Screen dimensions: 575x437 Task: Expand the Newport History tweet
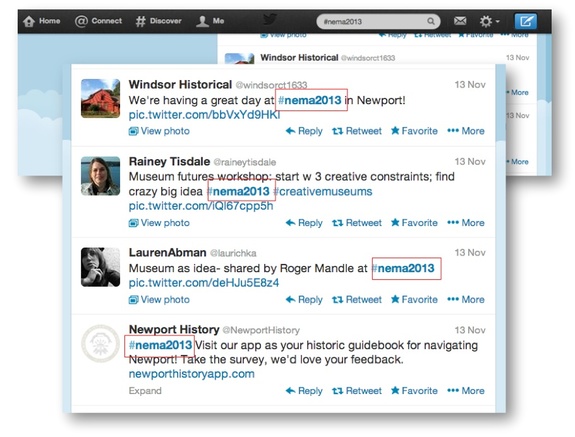coord(145,391)
